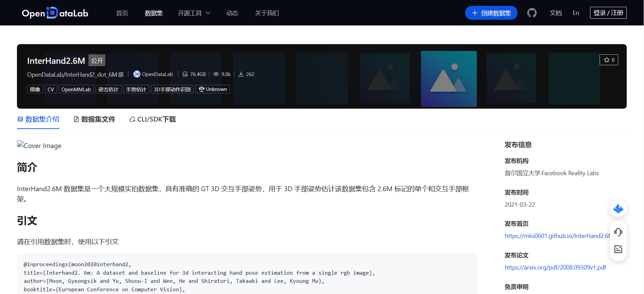Star the InterHand2.6M dataset
Image resolution: width=644 pixels, height=294 pixels.
[609, 60]
